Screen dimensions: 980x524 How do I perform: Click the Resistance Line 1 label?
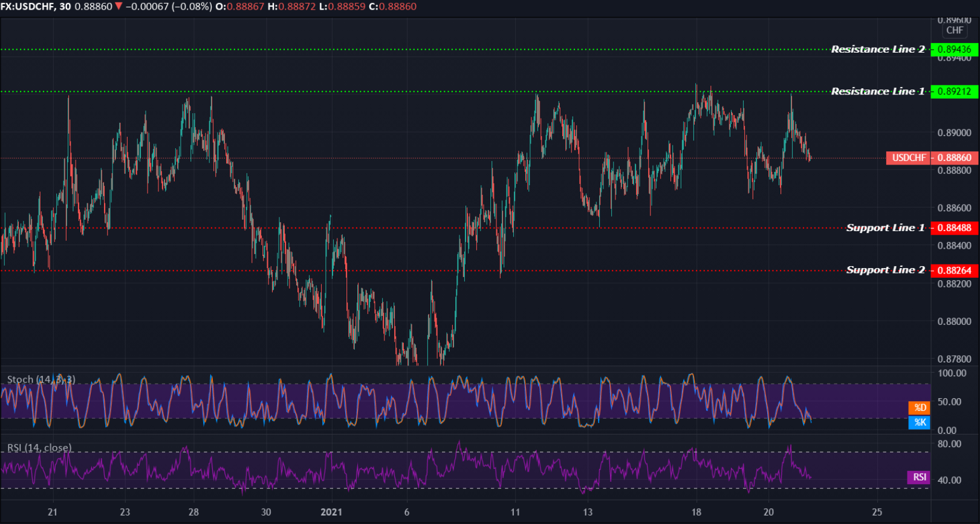point(878,91)
